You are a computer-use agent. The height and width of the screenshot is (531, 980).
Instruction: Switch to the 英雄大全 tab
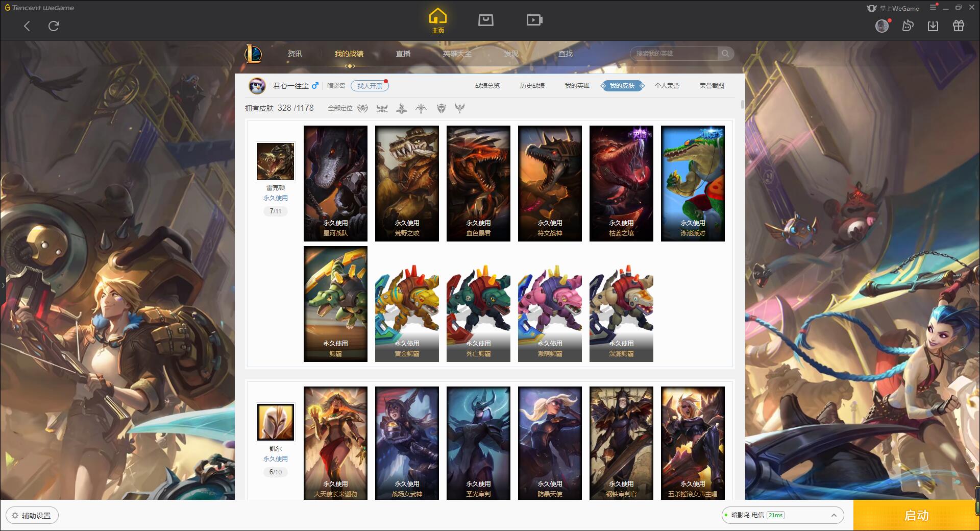pyautogui.click(x=457, y=54)
